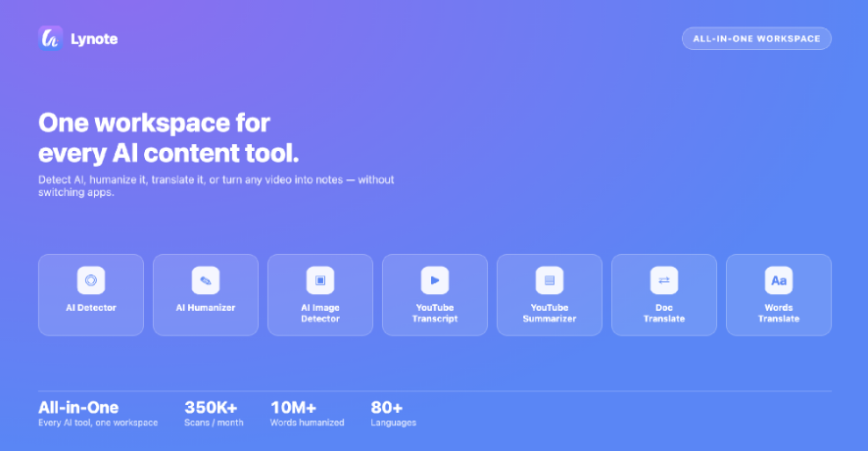Click the AI Detector card label
868x451 pixels.
click(91, 308)
